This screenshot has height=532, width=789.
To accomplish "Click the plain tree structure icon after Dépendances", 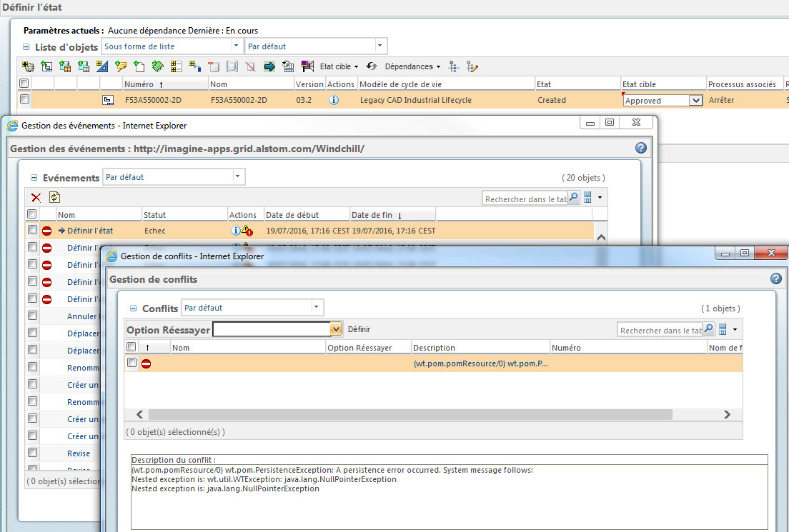I will click(453, 66).
